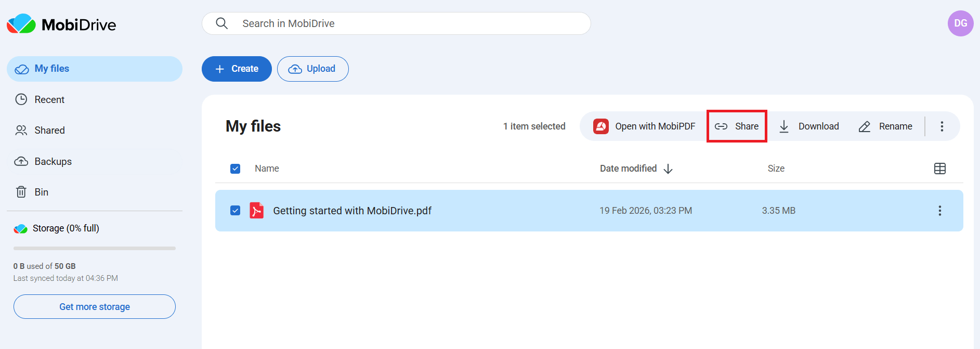The image size is (980, 349).
Task: Click file name Getting started with MobiDrive.pdf
Action: 352,211
